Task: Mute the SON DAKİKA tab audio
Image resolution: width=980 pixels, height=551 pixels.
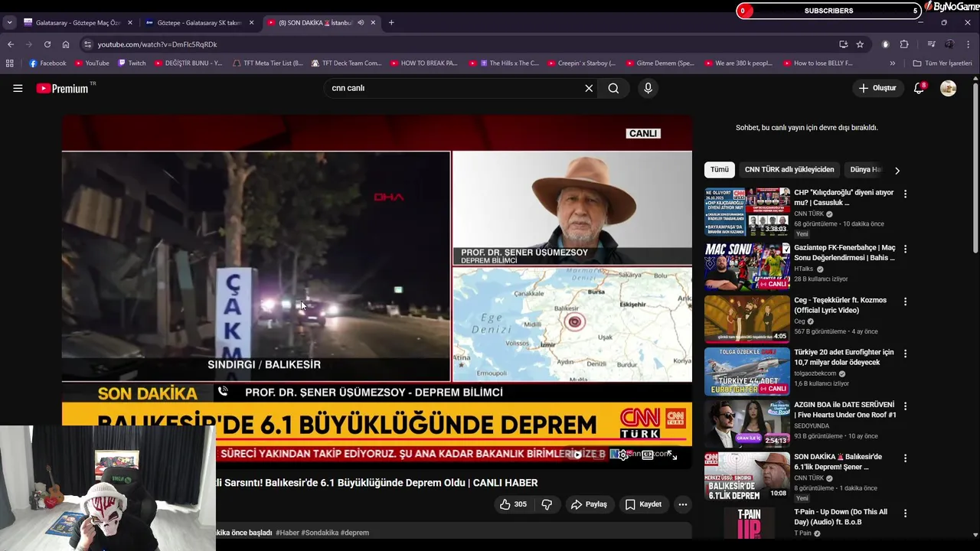Action: click(361, 23)
